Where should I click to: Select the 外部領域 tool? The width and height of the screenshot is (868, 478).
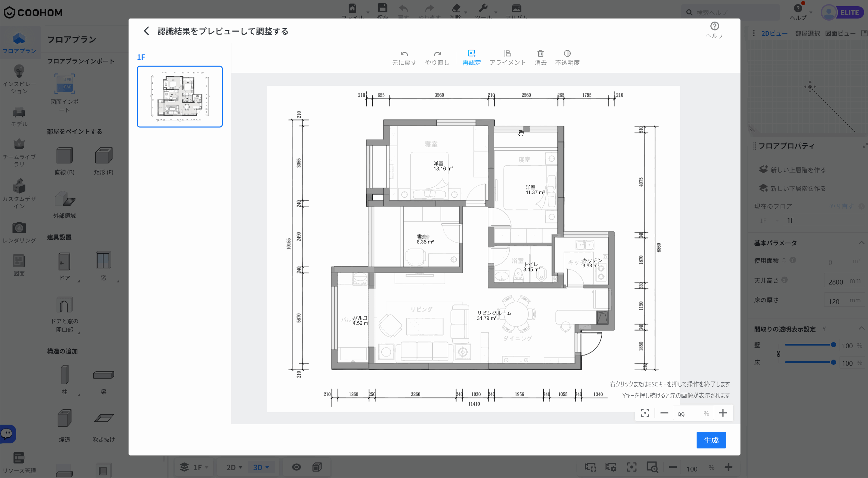pyautogui.click(x=64, y=205)
